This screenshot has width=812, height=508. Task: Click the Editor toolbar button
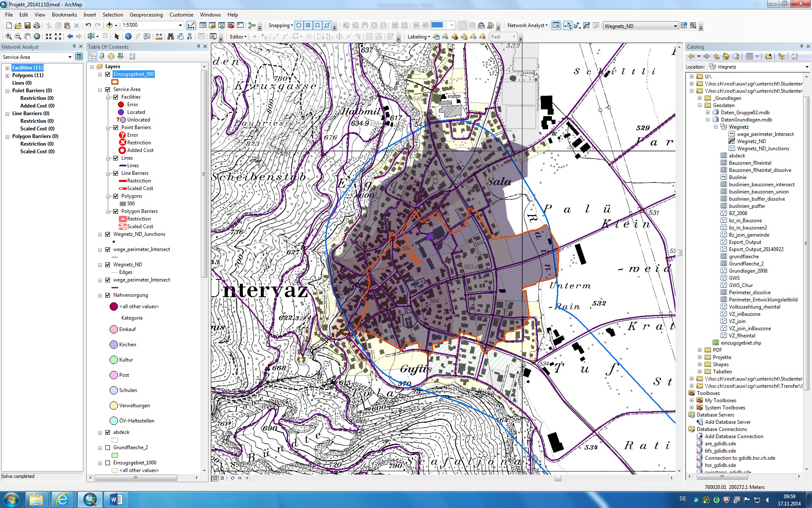click(x=238, y=36)
